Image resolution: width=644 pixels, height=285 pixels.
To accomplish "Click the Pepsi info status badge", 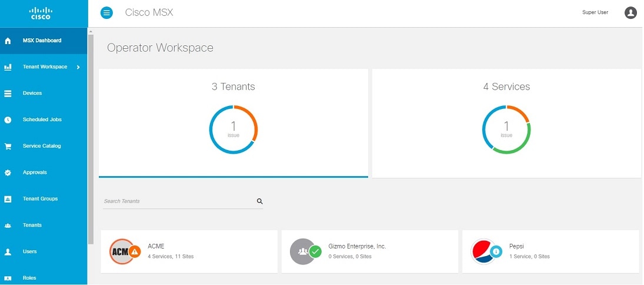I will (x=496, y=251).
